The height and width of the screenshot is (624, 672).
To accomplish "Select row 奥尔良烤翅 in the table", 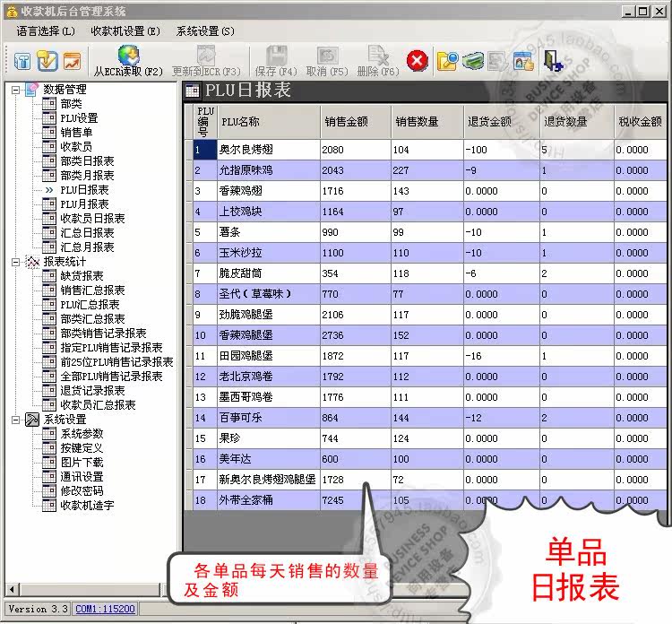I will pos(429,150).
